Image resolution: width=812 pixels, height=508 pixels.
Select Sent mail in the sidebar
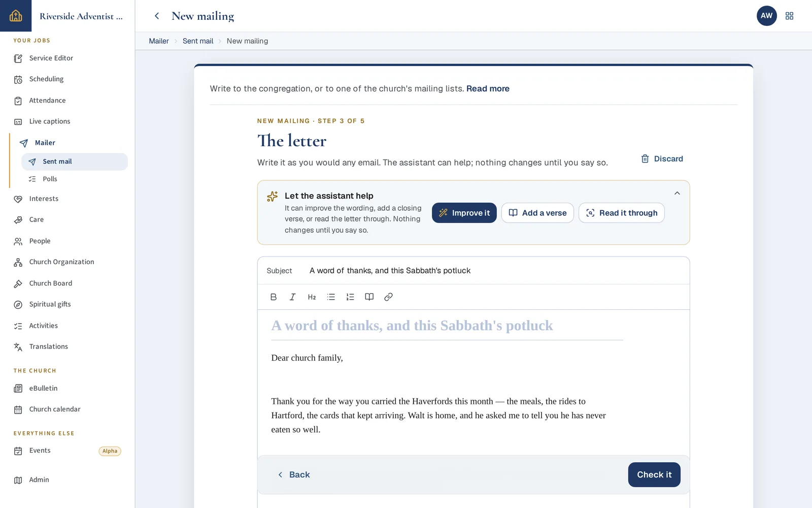tap(75, 162)
